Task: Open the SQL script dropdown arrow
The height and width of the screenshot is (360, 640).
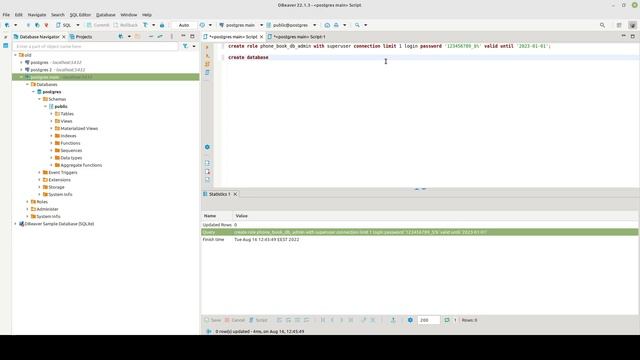Action: pyautogui.click(x=78, y=25)
